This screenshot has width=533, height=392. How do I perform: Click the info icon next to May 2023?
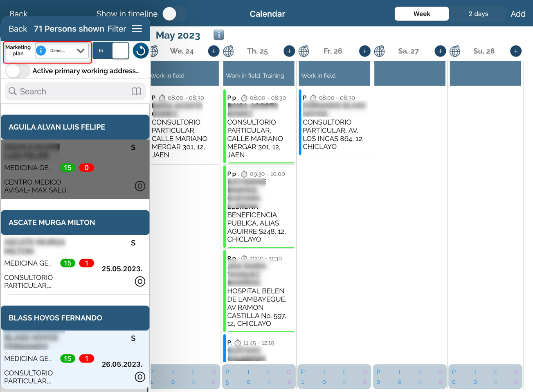[218, 35]
